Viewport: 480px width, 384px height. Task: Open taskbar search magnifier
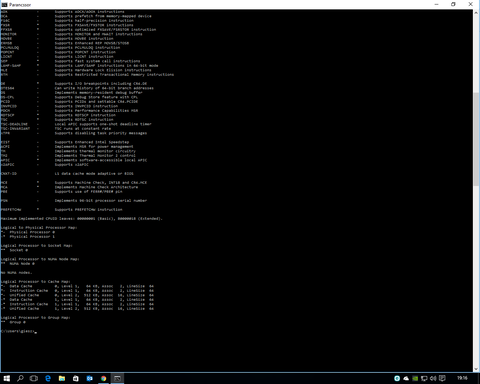[20, 378]
